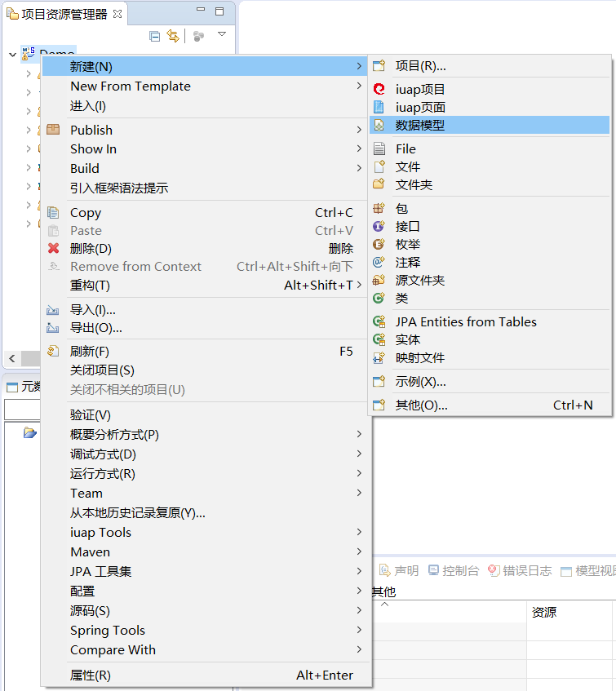Click JPA Entities from Tables
The height and width of the screenshot is (691, 616).
click(x=465, y=321)
